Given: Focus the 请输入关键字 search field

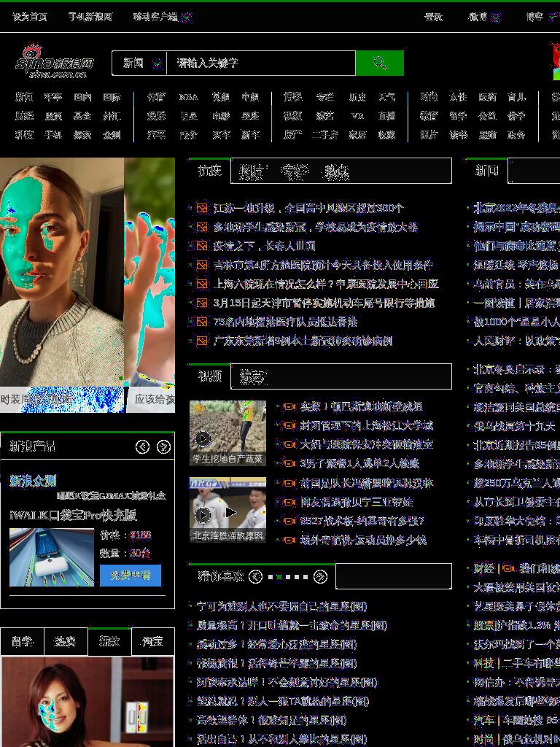Looking at the screenshot, I should click(x=261, y=63).
